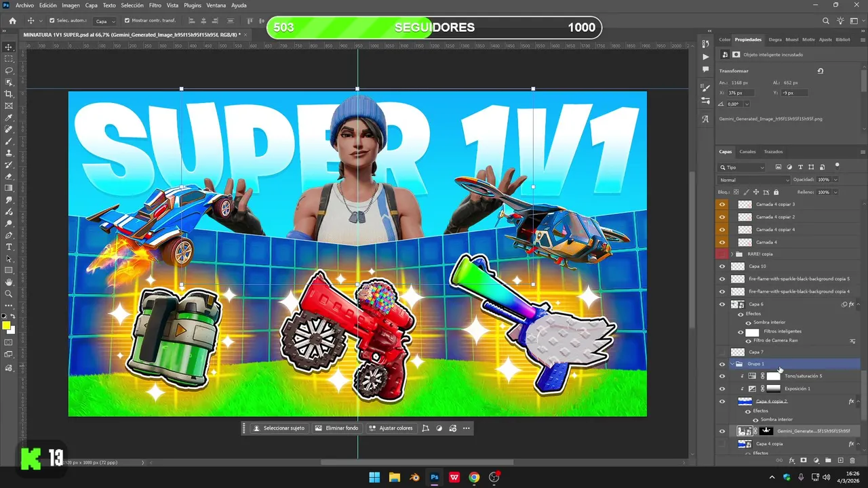
Task: Select the Clone Stamp tool
Action: (x=9, y=153)
